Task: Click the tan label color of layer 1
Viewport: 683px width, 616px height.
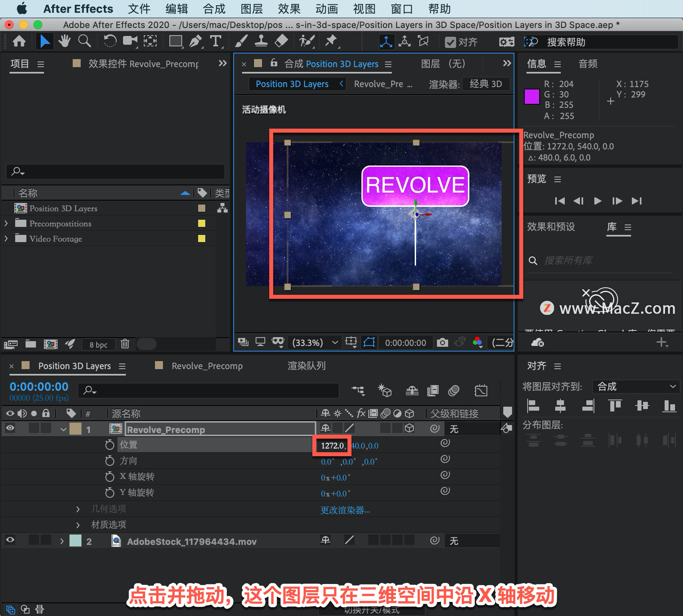Action: tap(75, 429)
